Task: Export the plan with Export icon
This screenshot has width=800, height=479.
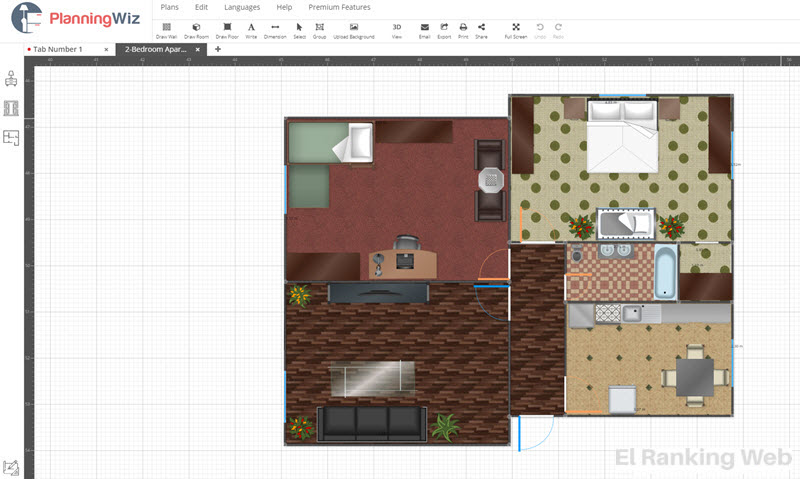Action: point(444,29)
